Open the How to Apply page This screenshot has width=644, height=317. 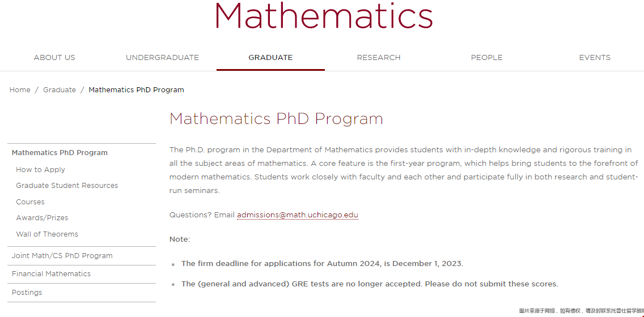tap(41, 170)
